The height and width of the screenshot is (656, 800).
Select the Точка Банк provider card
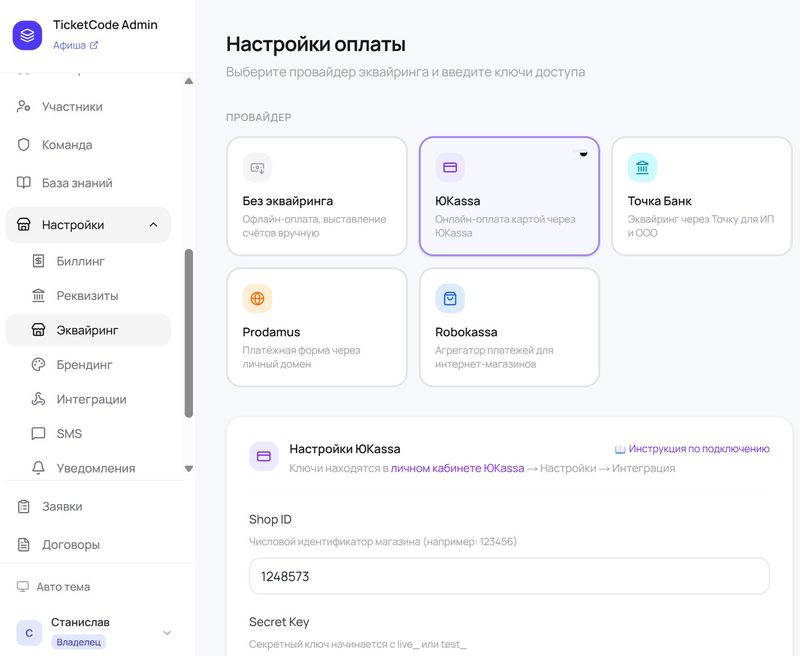[702, 196]
